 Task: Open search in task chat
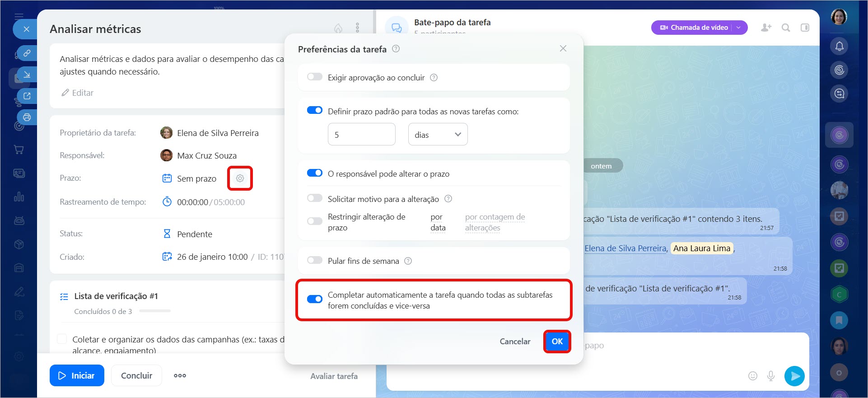click(x=786, y=28)
